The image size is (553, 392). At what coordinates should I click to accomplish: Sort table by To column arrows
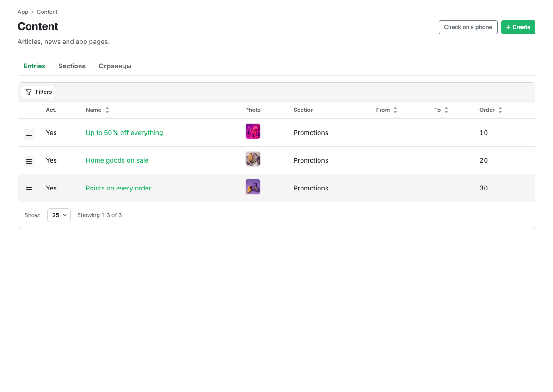click(446, 110)
